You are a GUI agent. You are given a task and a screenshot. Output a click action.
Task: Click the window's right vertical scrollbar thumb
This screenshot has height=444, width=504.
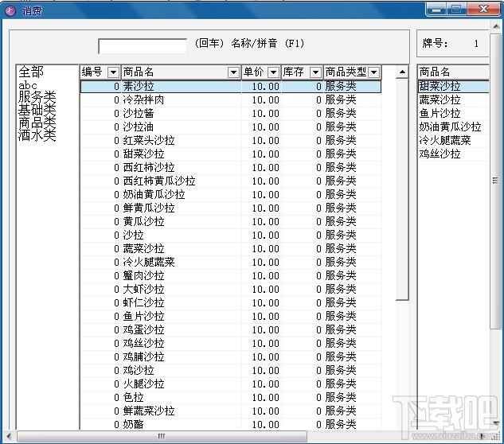click(x=495, y=181)
